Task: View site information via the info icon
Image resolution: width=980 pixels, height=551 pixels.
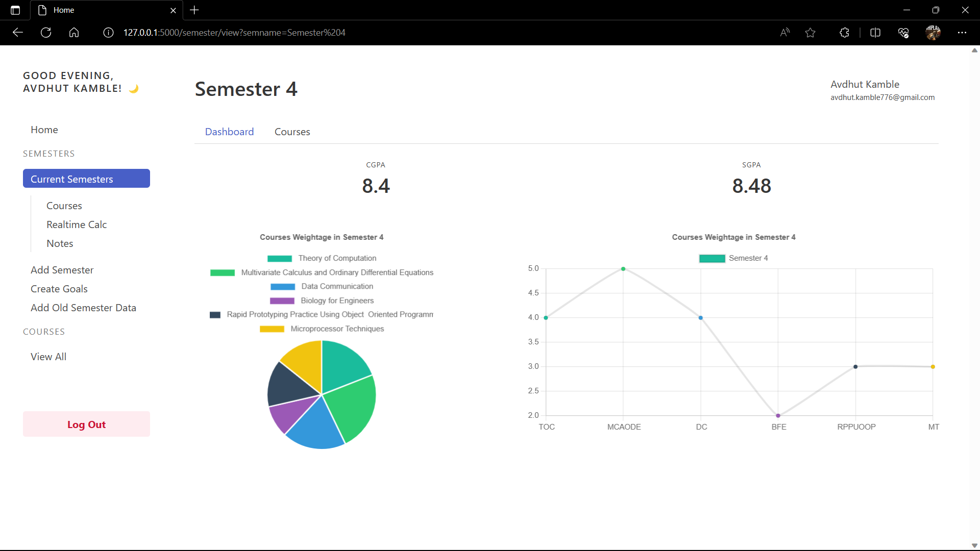Action: coord(108,32)
